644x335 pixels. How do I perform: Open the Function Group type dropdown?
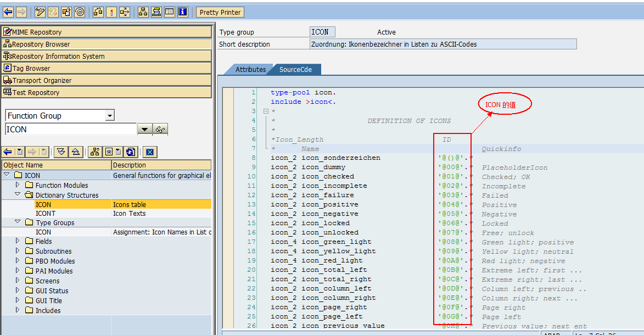110,116
